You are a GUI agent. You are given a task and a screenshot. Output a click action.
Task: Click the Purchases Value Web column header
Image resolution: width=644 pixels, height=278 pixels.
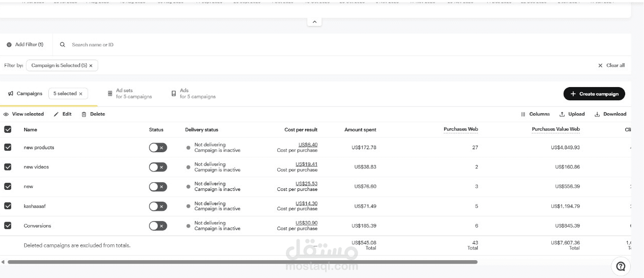556,129
